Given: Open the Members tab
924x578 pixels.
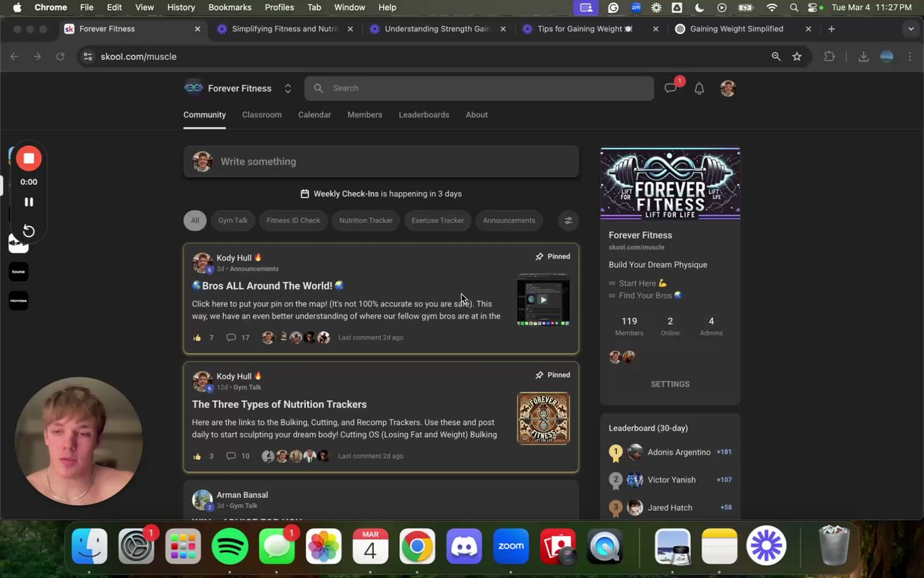Looking at the screenshot, I should 365,115.
